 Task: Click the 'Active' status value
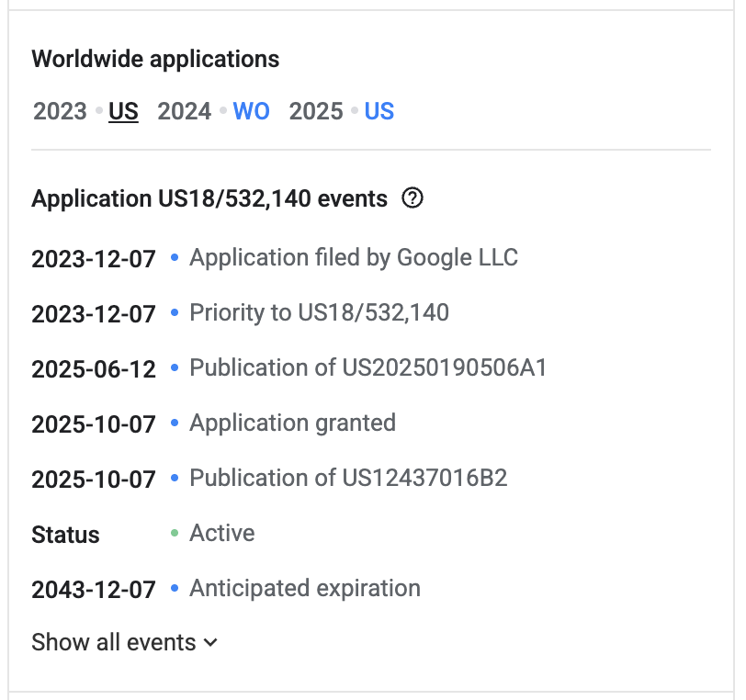click(x=222, y=533)
